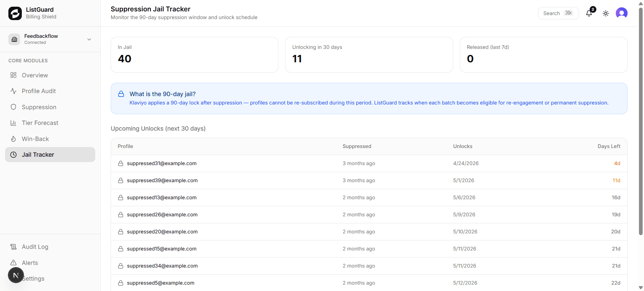
Task: Toggle the light/dark theme sun icon
Action: tap(606, 13)
